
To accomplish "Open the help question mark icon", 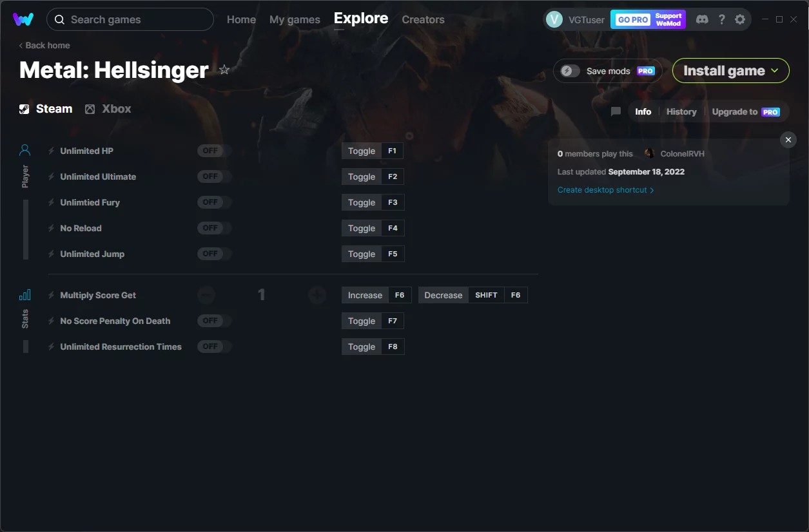I will [721, 19].
